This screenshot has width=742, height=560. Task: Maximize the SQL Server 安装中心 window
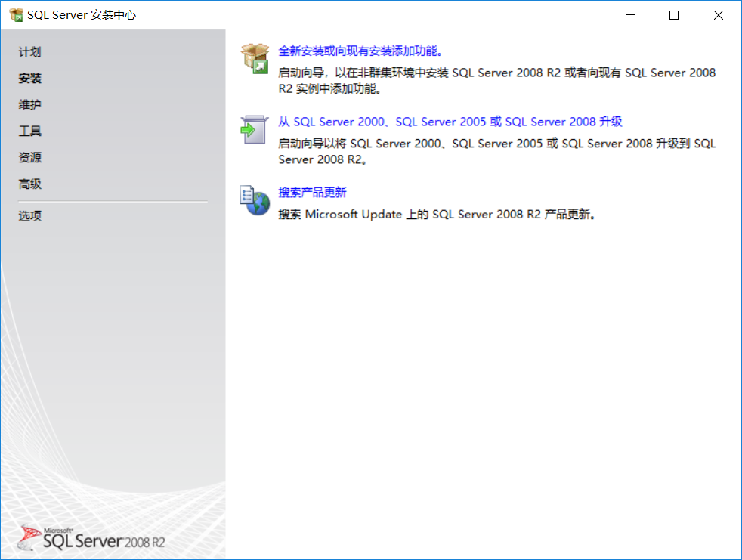pos(673,14)
